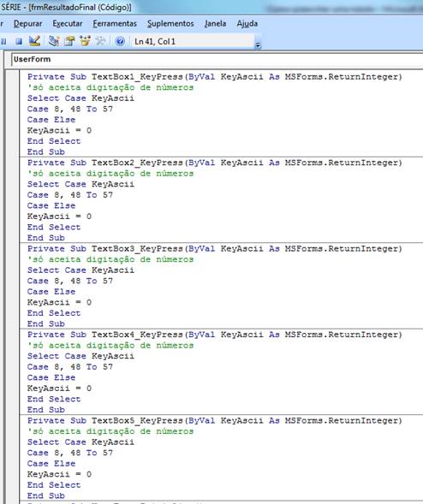Click KeyAscii = 0 in TextBox4 sub
This screenshot has width=423, height=504.
pos(59,388)
